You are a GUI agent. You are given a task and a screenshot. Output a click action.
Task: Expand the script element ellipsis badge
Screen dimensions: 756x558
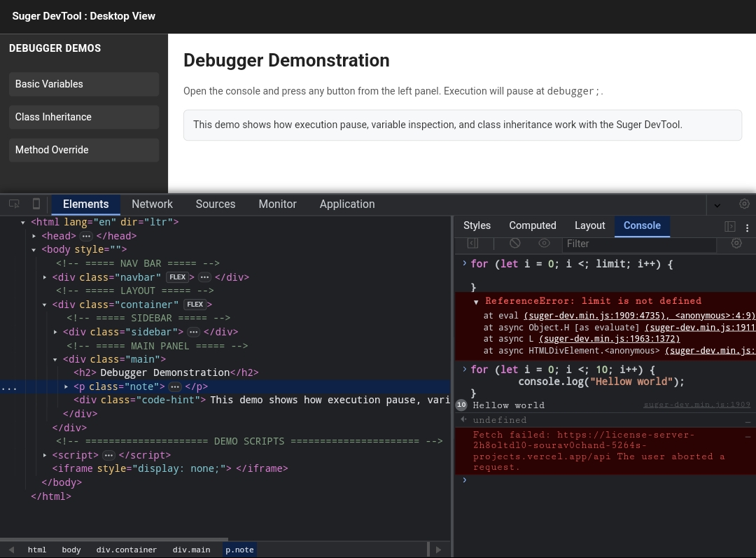pos(109,456)
